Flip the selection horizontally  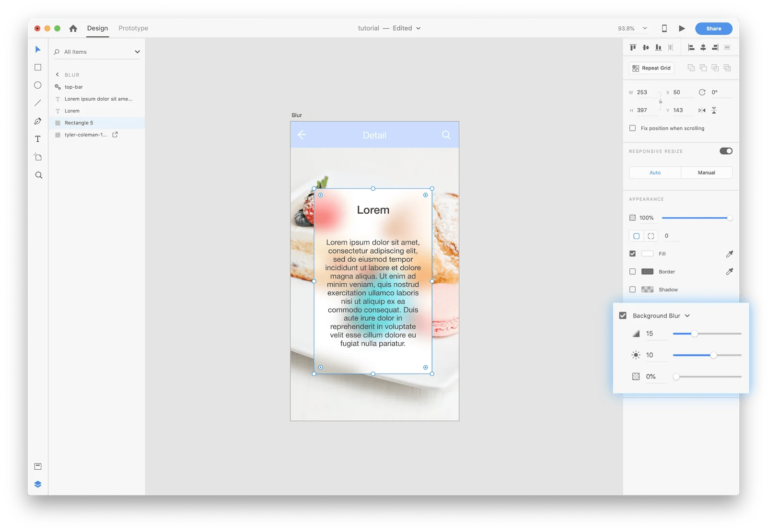(x=702, y=110)
